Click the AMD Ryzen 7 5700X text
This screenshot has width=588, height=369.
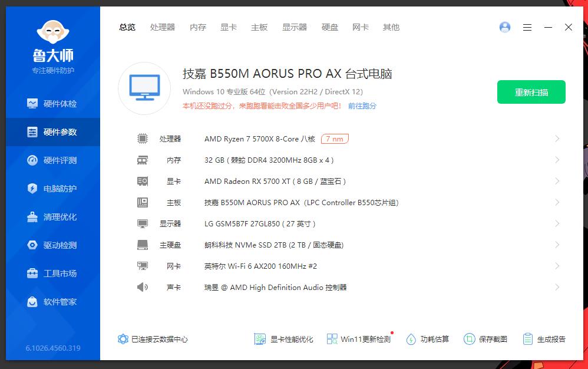coord(259,139)
